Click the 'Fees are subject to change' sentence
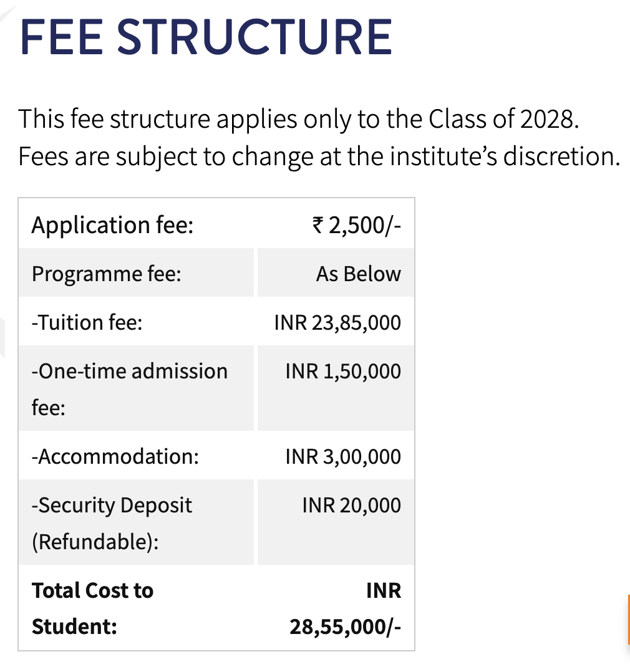630x672 pixels. click(x=168, y=156)
